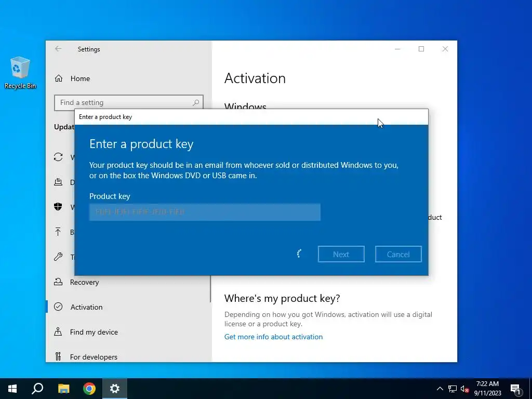Minimize the Settings window

tap(397, 49)
